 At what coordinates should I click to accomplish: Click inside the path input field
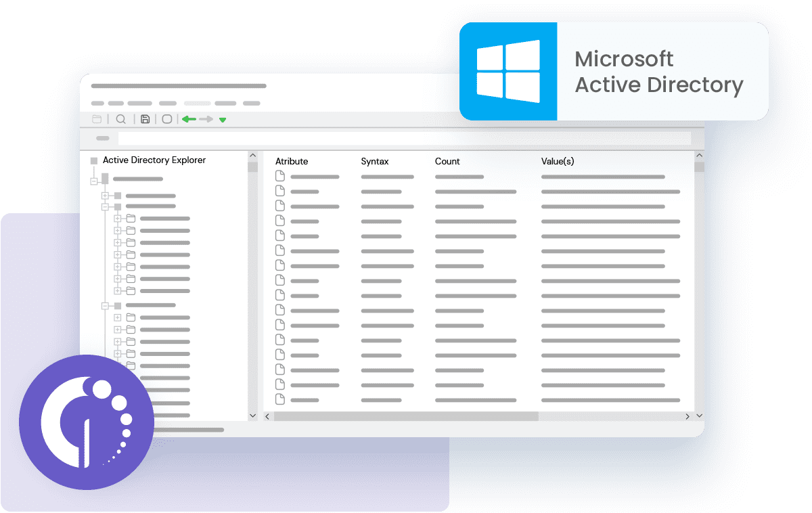pyautogui.click(x=406, y=138)
